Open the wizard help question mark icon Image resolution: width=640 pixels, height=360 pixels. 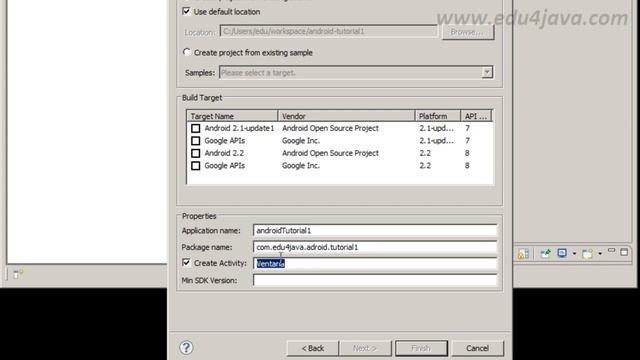[186, 348]
